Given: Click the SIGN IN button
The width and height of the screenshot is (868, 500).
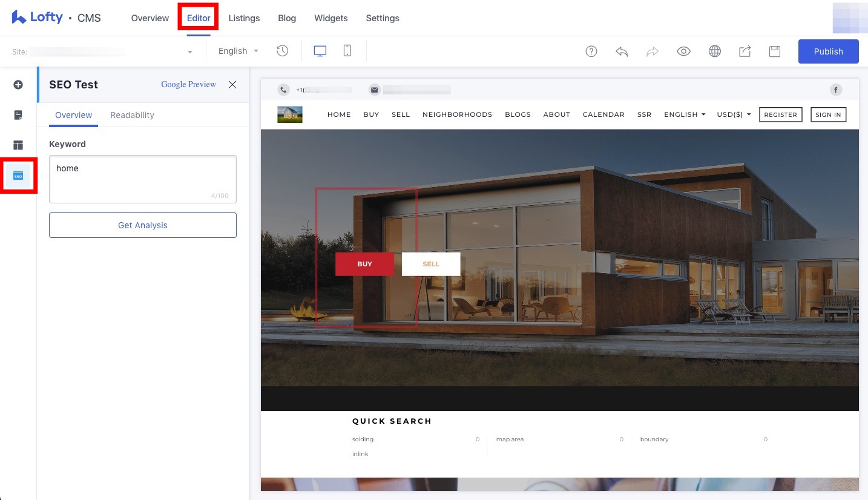Looking at the screenshot, I should click(828, 114).
